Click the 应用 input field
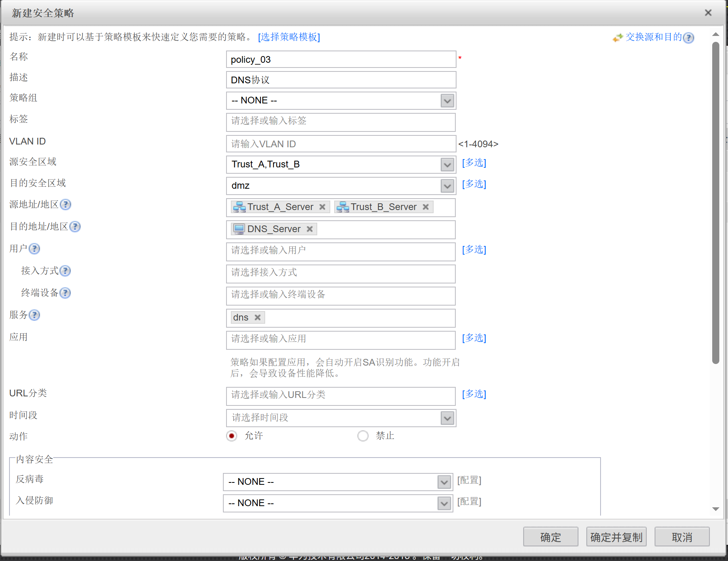The width and height of the screenshot is (728, 561). pyautogui.click(x=341, y=340)
